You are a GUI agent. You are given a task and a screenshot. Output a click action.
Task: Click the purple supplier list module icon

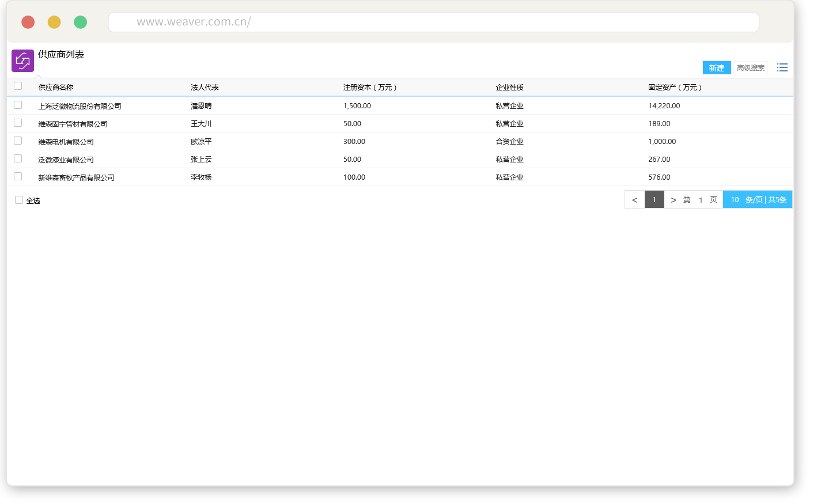[x=22, y=60]
